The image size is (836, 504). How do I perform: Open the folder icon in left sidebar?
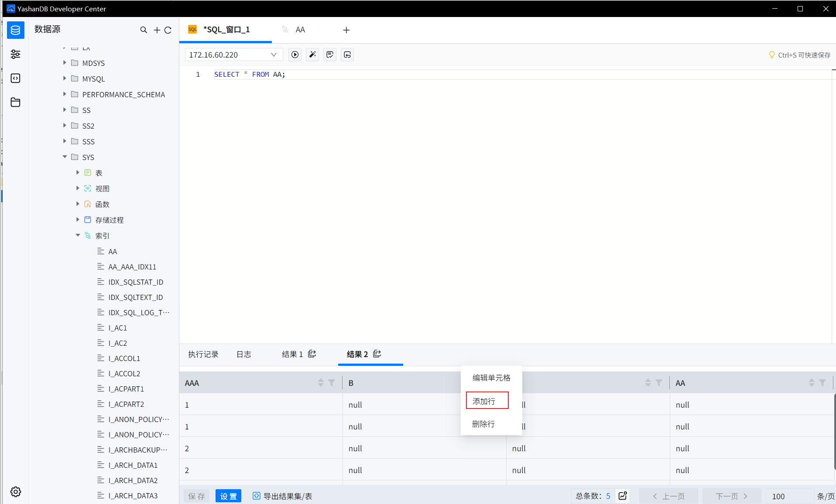pos(16,102)
